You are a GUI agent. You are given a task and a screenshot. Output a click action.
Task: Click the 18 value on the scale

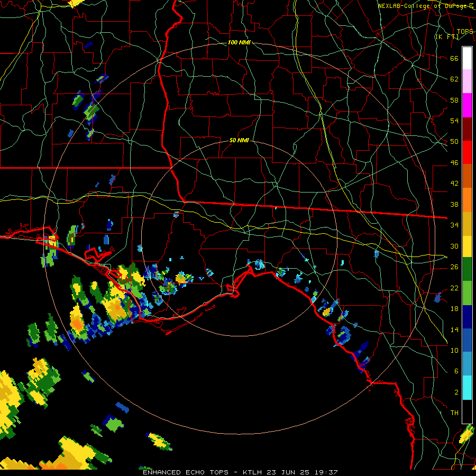[454, 309]
